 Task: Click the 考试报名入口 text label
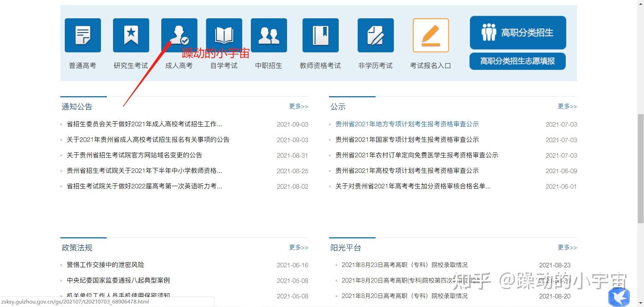click(x=431, y=66)
